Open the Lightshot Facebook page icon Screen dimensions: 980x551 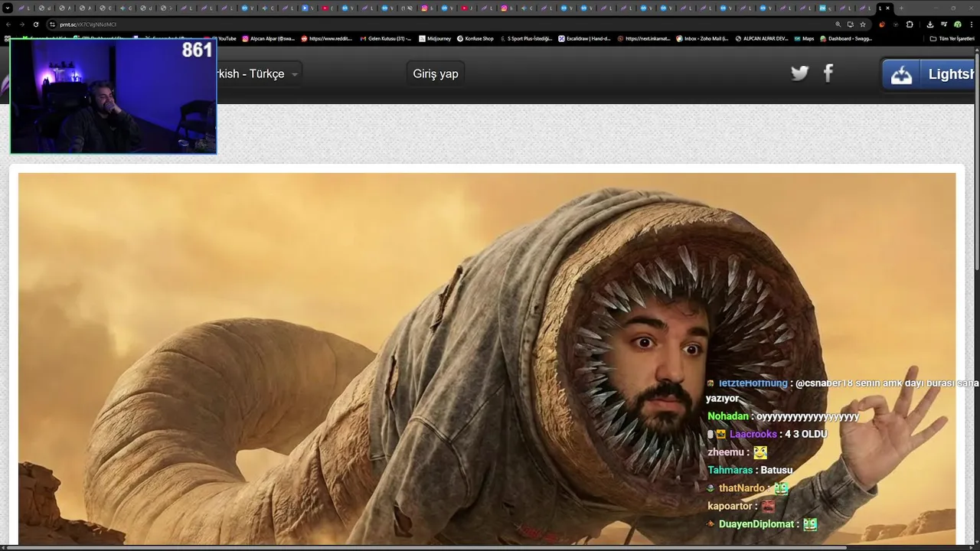(828, 73)
